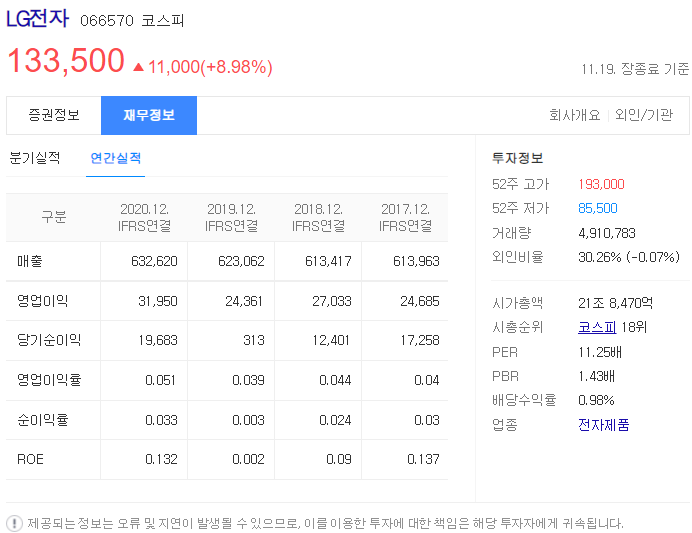692x533 pixels.
Task: Click the 투자정보 section heading
Action: (517, 158)
